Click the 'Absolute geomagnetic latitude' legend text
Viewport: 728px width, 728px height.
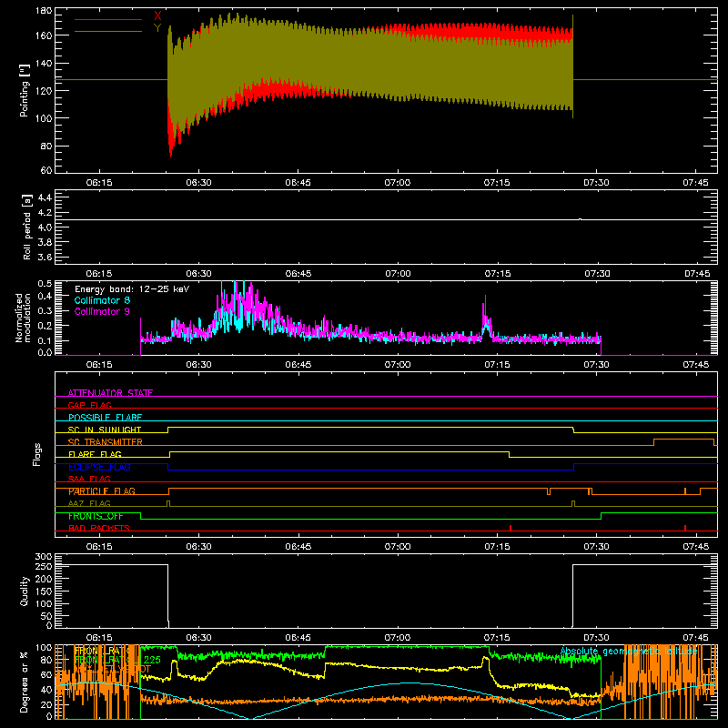(x=629, y=652)
